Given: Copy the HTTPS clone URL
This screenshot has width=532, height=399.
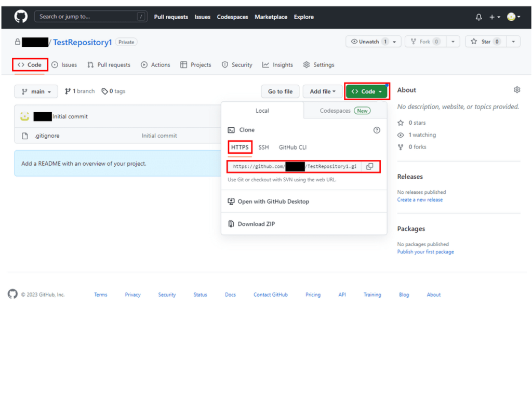Looking at the screenshot, I should [x=370, y=166].
